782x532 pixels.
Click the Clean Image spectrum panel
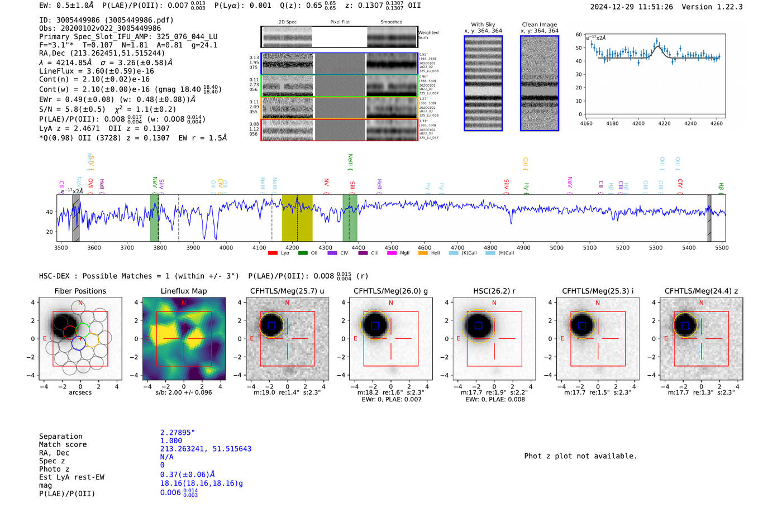[540, 83]
